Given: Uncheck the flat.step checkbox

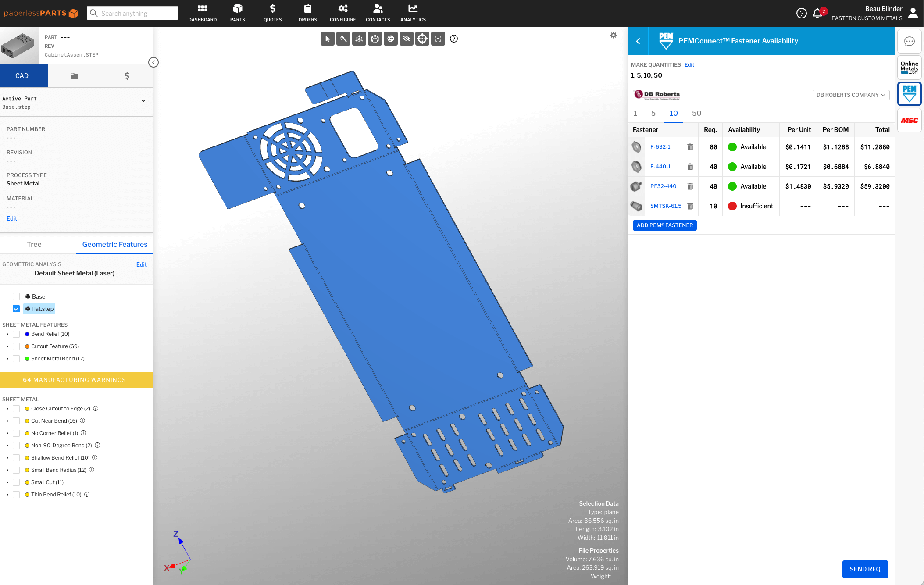Looking at the screenshot, I should (x=16, y=309).
